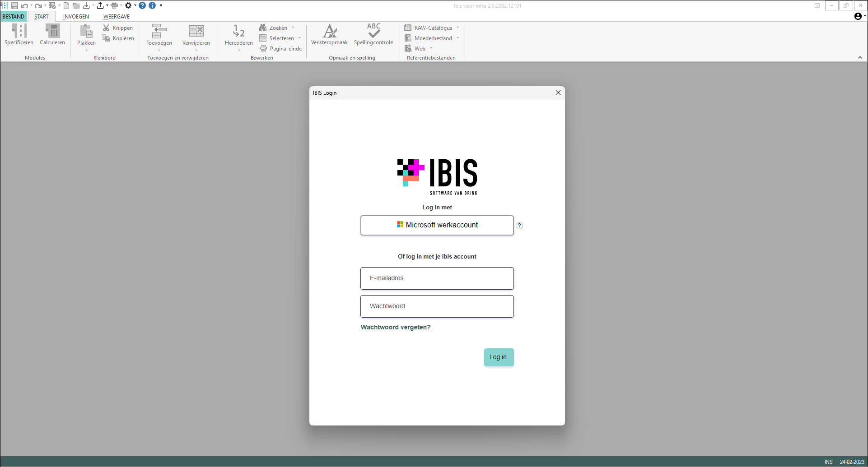Open the Customize Quick Access Toolbar dropdown
The height and width of the screenshot is (467, 868).
pos(161,5)
